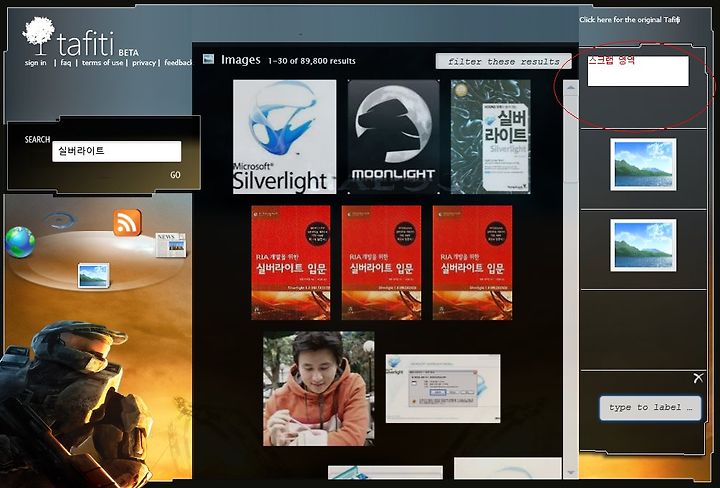Open the privacy link
720x488 pixels.
(144, 62)
